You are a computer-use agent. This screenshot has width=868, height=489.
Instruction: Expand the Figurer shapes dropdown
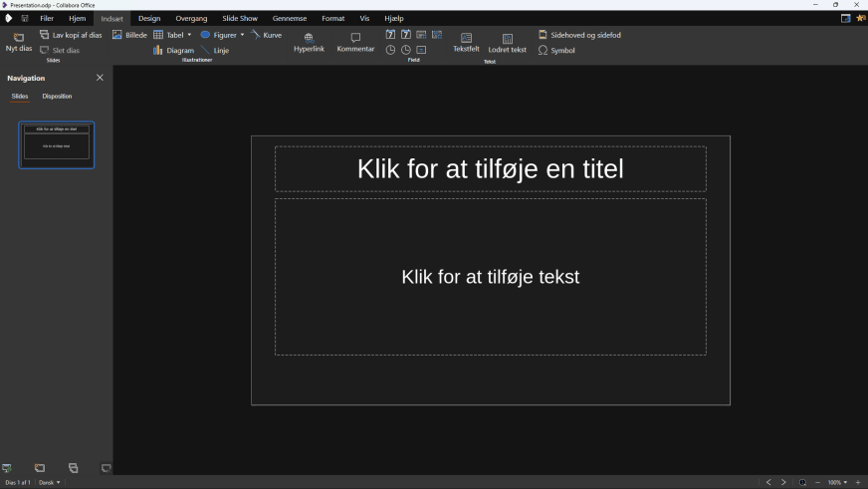pos(242,35)
